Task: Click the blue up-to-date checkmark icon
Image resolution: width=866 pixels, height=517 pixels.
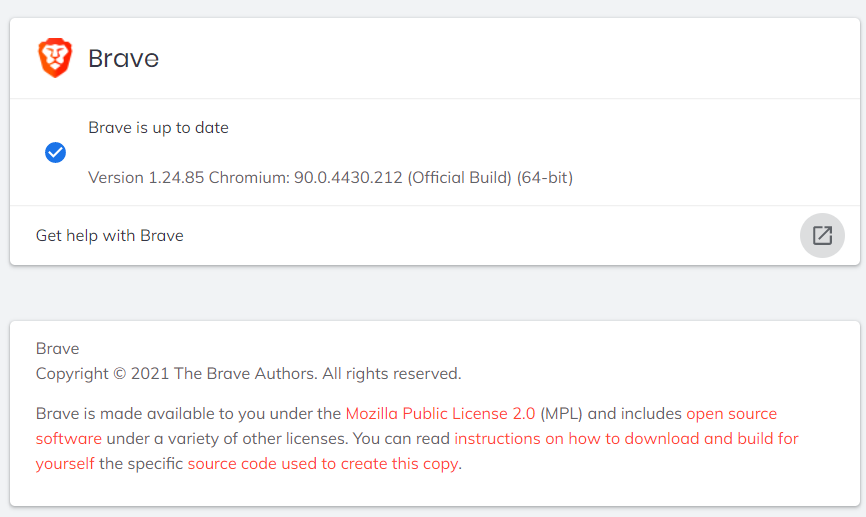Action: tap(56, 152)
